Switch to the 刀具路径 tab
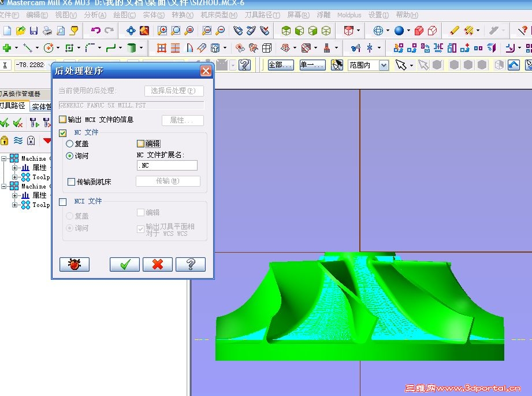532x396 pixels. 13,106
